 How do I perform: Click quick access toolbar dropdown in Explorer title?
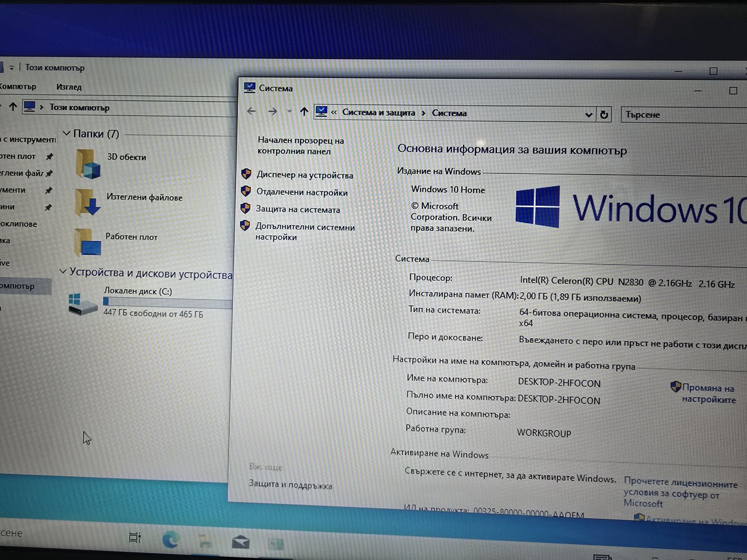[12, 68]
